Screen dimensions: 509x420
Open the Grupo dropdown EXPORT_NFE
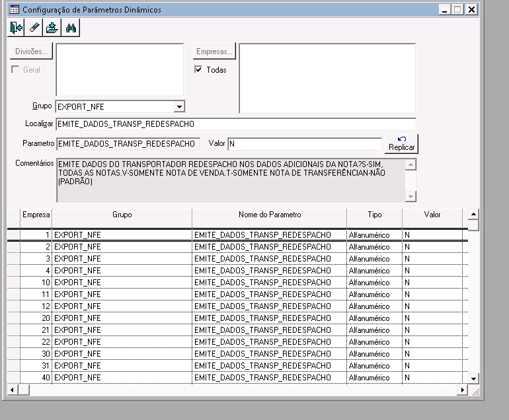click(179, 107)
